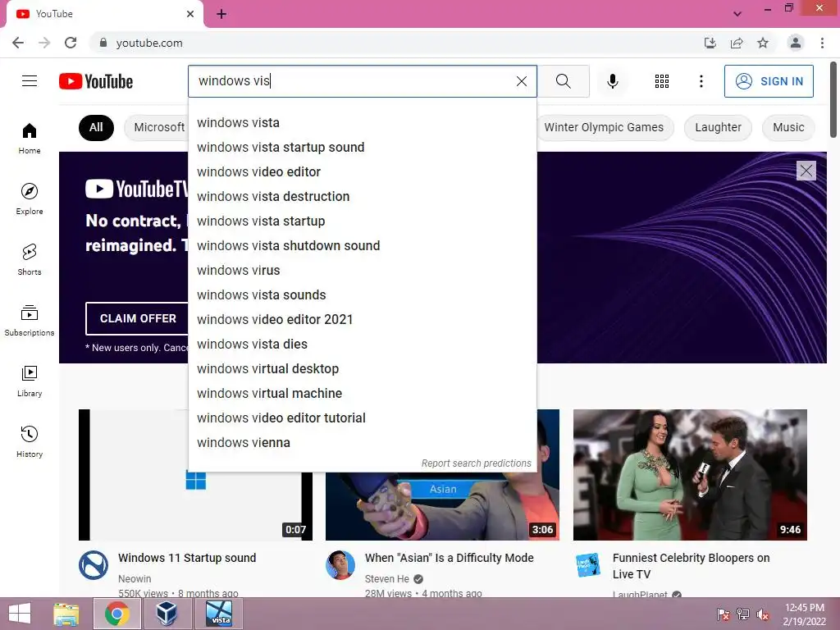Open the Shorts sidebar item

(30, 259)
